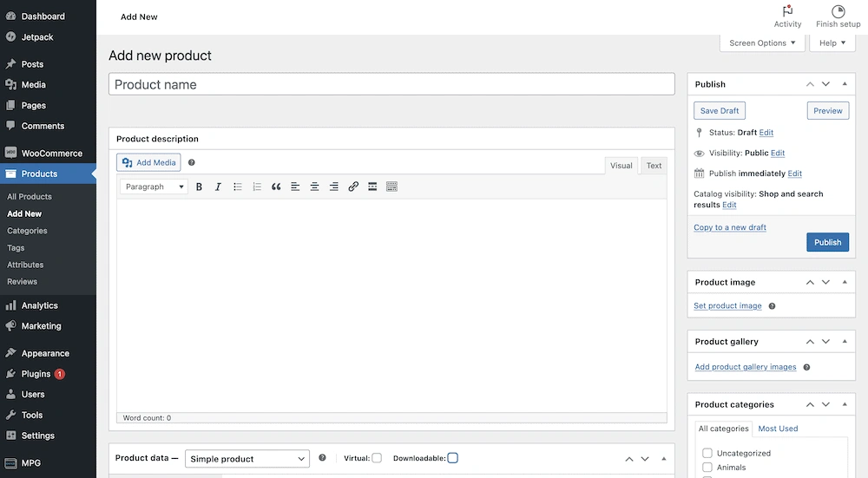Toggle the editor toolbar (kitchen sink) icon
The height and width of the screenshot is (478, 868).
(x=391, y=187)
